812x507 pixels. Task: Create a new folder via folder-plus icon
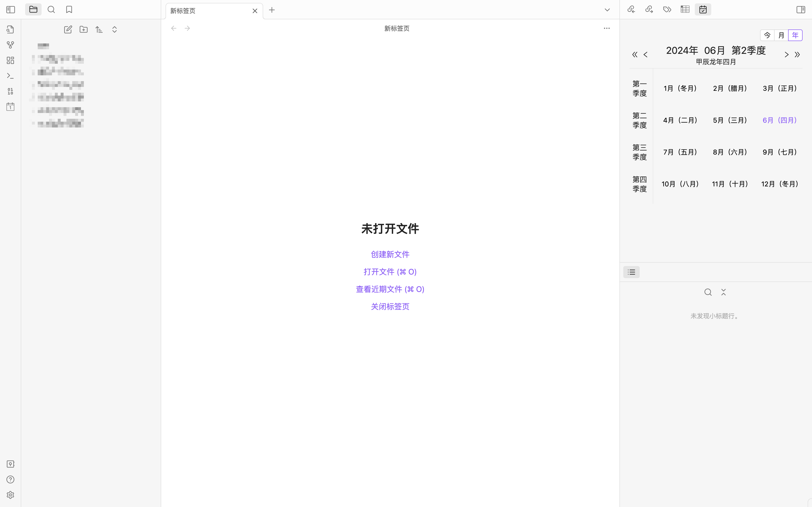coord(84,29)
